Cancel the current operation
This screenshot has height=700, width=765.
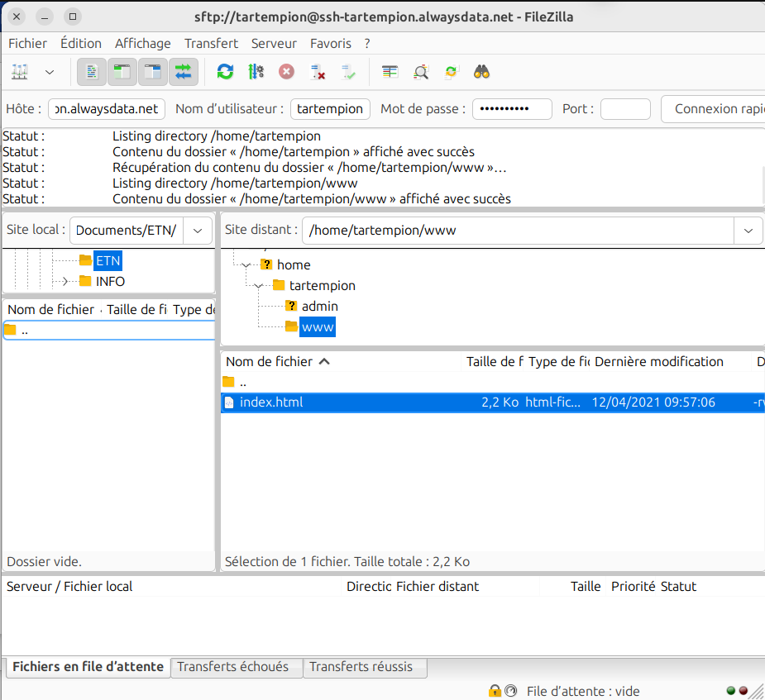pos(286,73)
